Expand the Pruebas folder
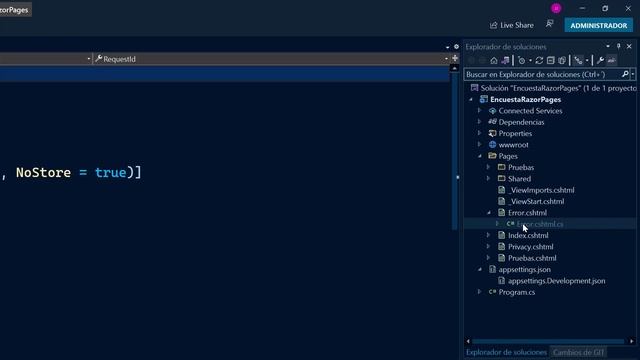The width and height of the screenshot is (640, 360). [x=488, y=167]
